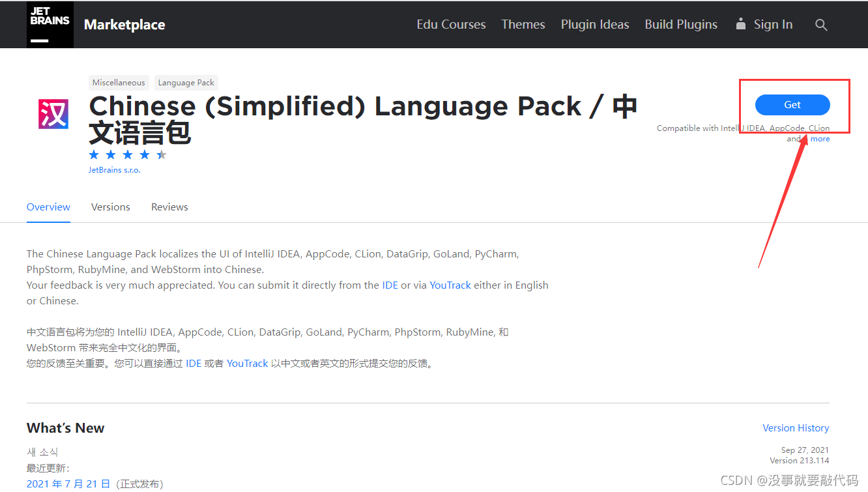Click the Chinese Language Pack plugin icon
Image resolution: width=868 pixels, height=492 pixels.
point(53,115)
